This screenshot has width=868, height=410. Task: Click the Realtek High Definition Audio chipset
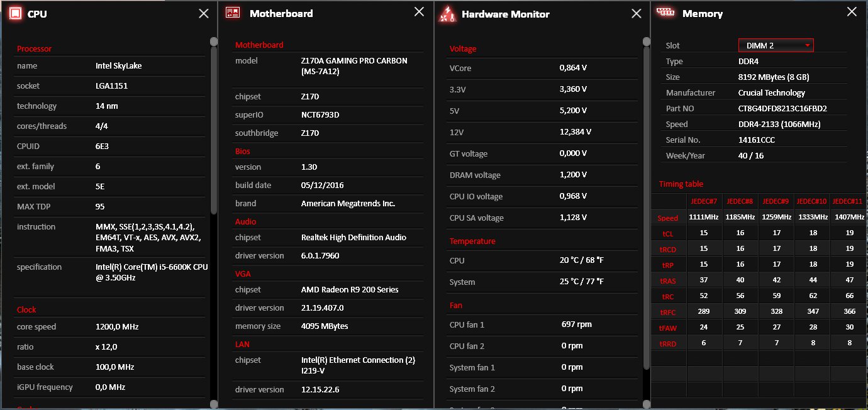tap(353, 238)
